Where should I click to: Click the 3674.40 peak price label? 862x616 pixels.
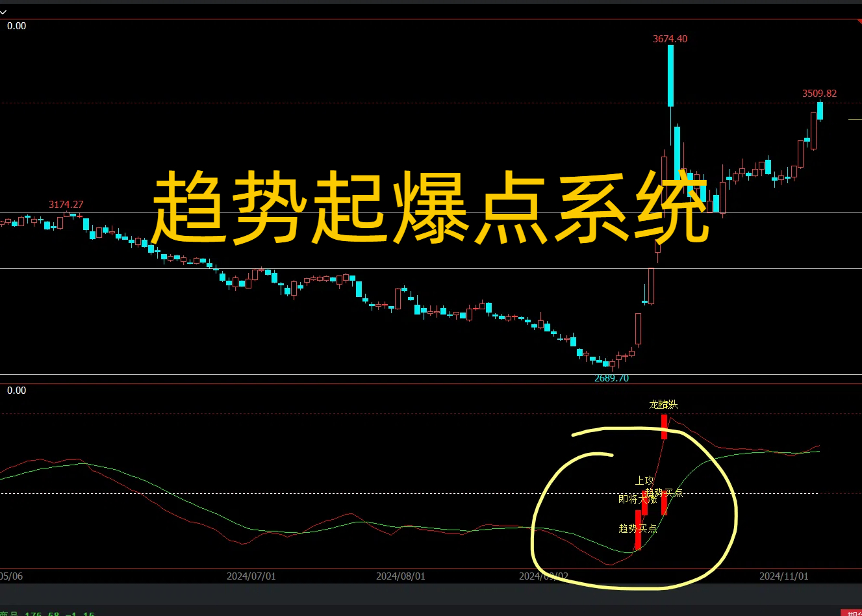(x=670, y=39)
